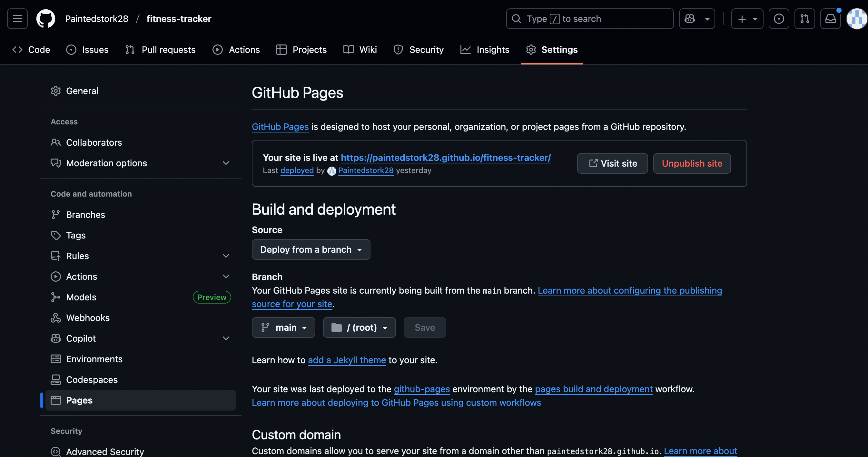Open the hamburger navigation menu icon

17,19
